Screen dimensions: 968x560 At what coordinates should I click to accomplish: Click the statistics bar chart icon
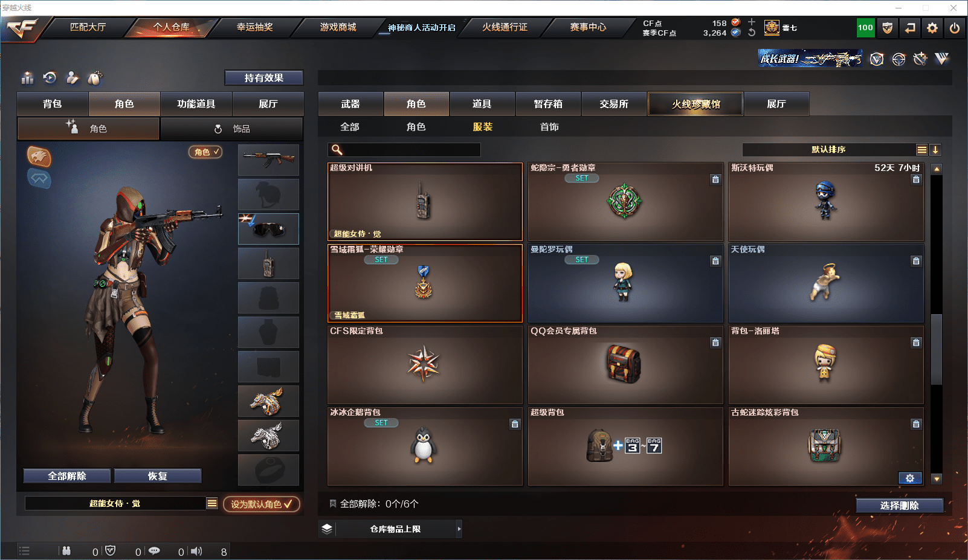[28, 78]
